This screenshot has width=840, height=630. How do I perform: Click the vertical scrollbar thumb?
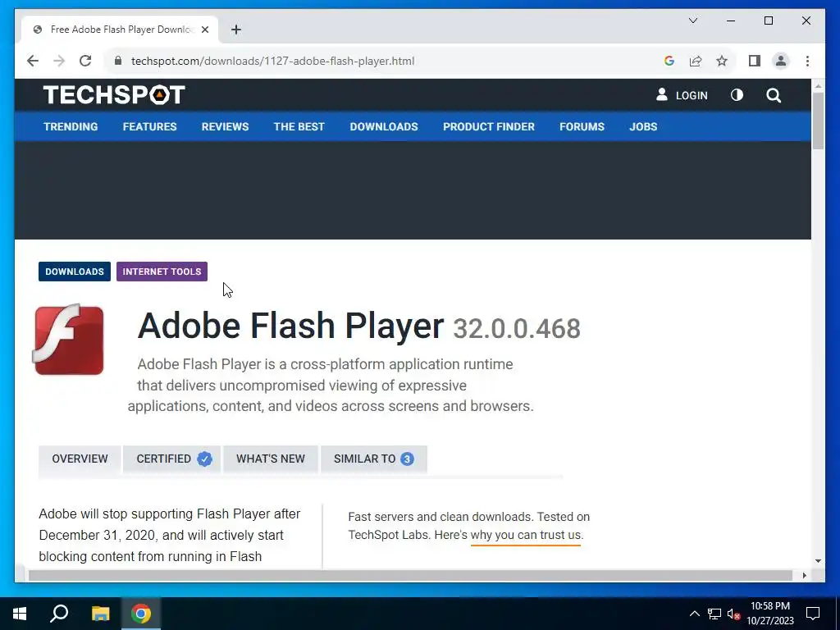(818, 120)
